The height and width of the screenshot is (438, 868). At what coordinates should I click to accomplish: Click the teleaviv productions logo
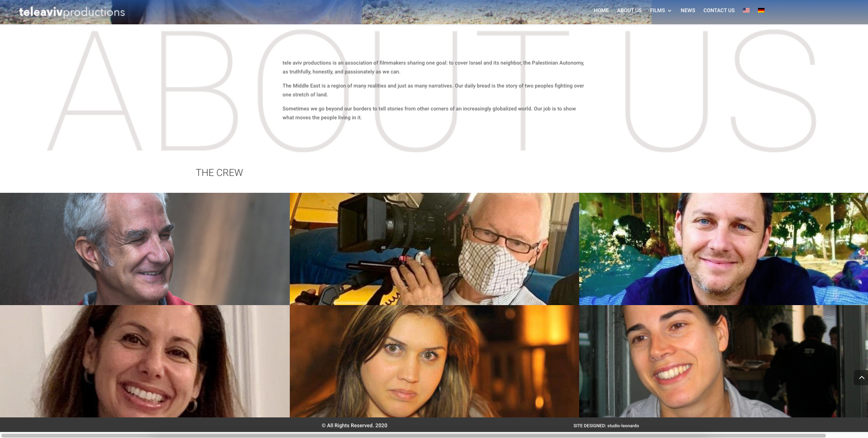72,12
